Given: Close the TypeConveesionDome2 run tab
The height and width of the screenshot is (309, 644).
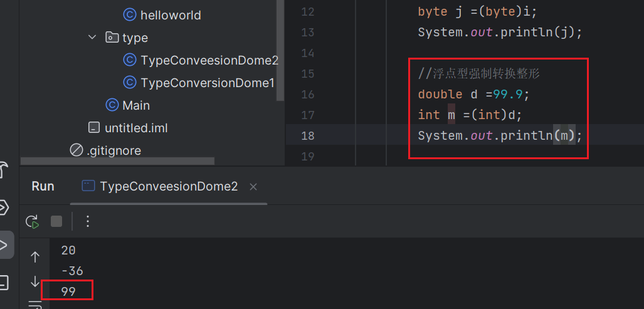Looking at the screenshot, I should pyautogui.click(x=253, y=187).
